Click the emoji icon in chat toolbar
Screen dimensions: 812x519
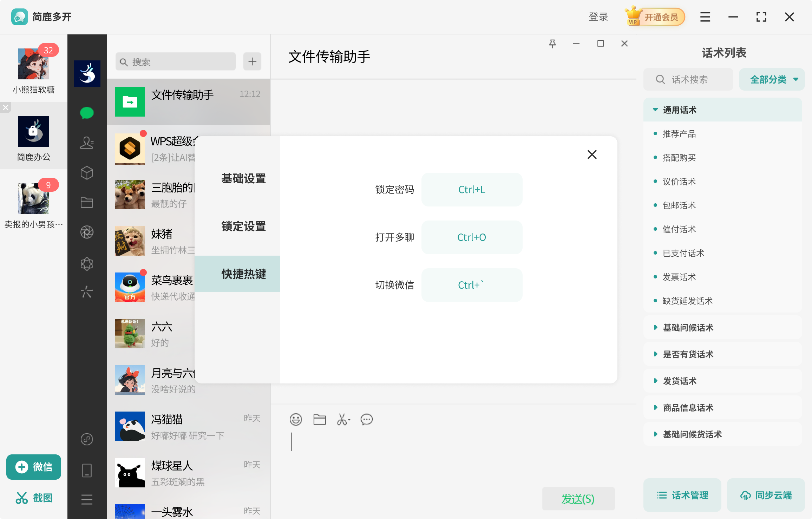296,419
